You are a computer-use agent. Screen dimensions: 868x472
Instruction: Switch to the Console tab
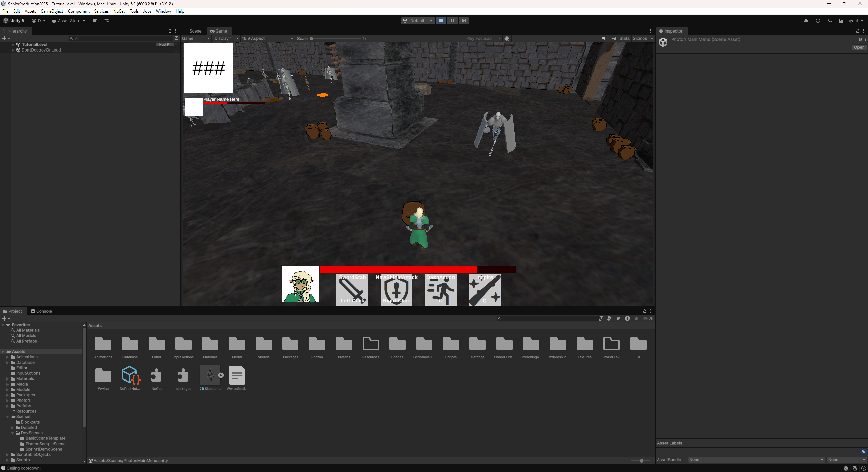click(x=41, y=311)
